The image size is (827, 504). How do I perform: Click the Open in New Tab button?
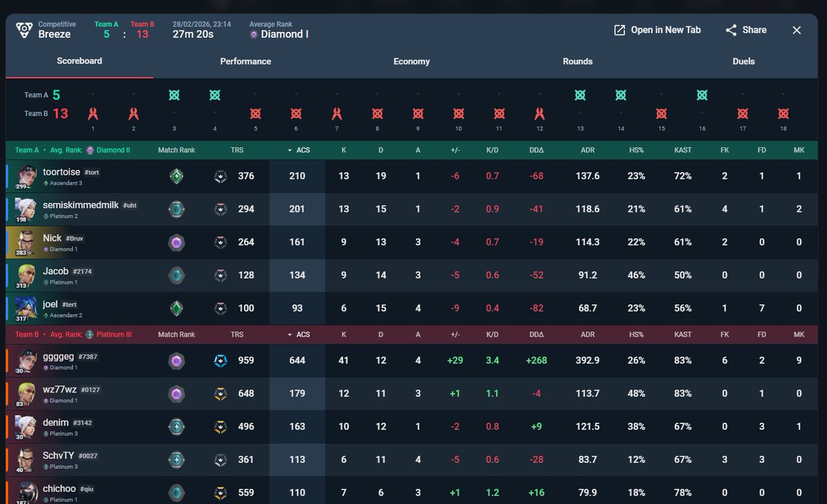[x=657, y=30]
